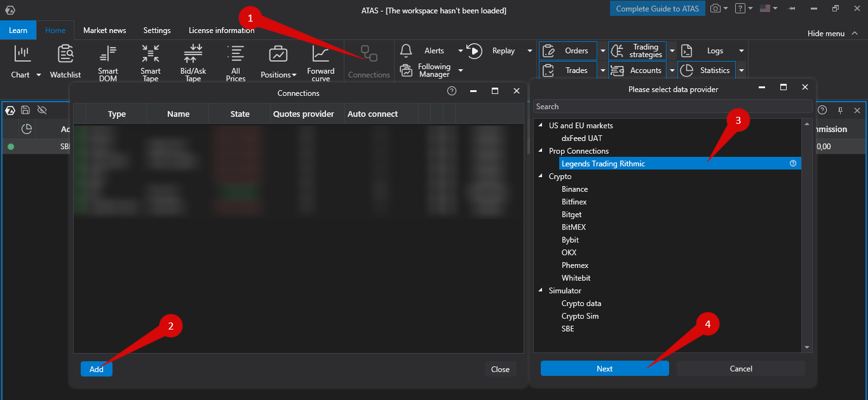Open the Logs dropdown arrow
Screen dimensions: 868x400
point(741,50)
